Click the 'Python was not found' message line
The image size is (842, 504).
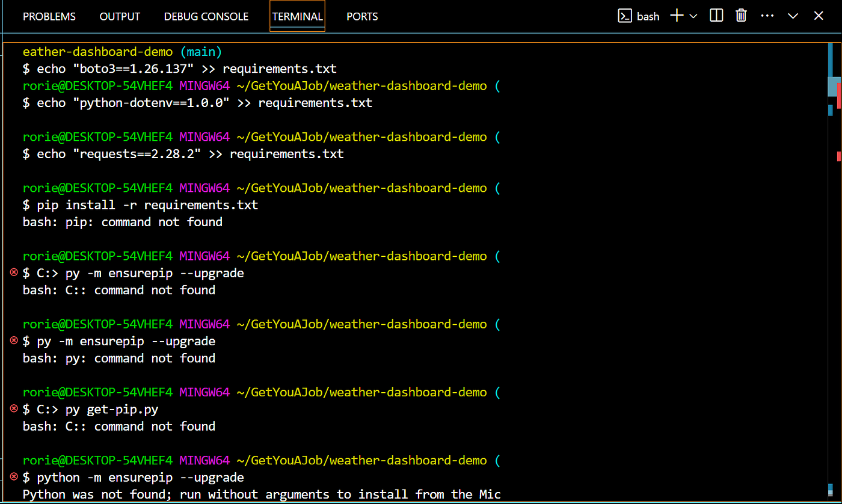tap(262, 494)
